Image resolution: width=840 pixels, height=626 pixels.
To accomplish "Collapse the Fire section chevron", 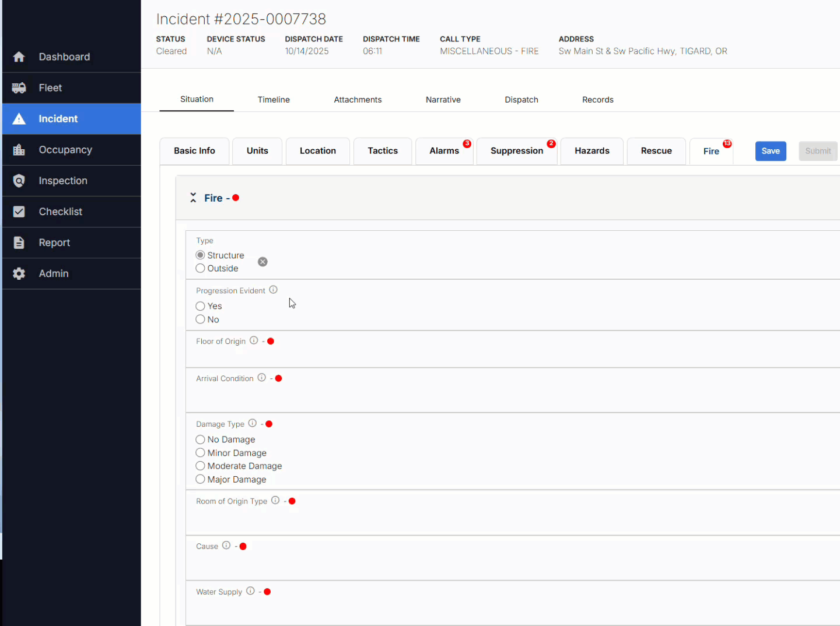I will [193, 198].
